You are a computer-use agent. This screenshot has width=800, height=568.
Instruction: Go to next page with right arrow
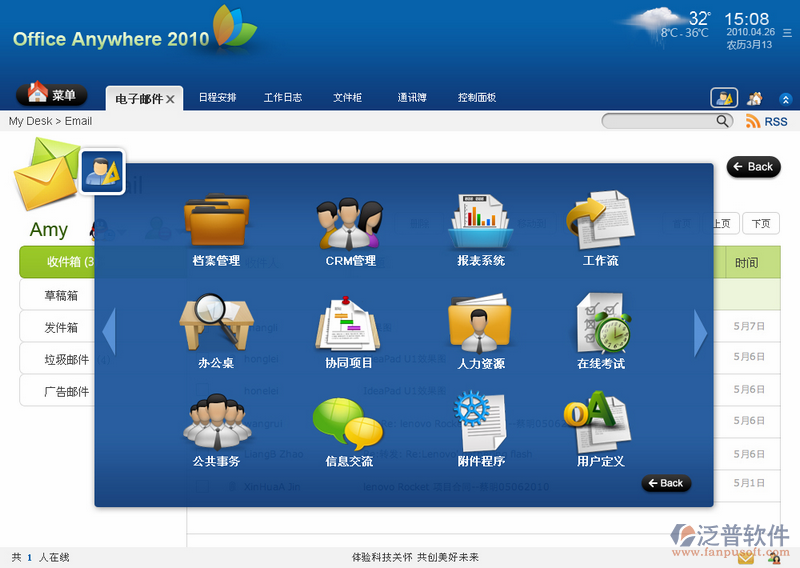[701, 333]
